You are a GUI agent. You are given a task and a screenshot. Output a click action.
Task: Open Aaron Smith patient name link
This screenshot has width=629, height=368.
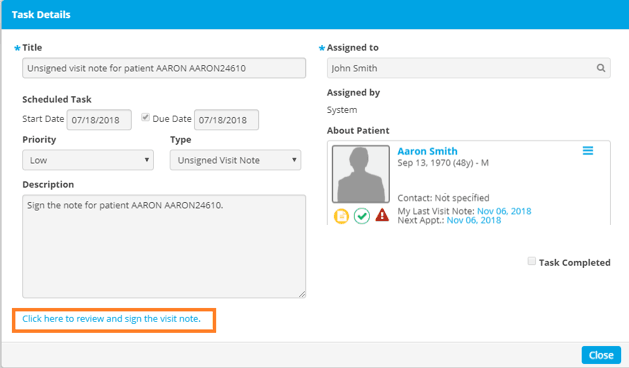(427, 151)
